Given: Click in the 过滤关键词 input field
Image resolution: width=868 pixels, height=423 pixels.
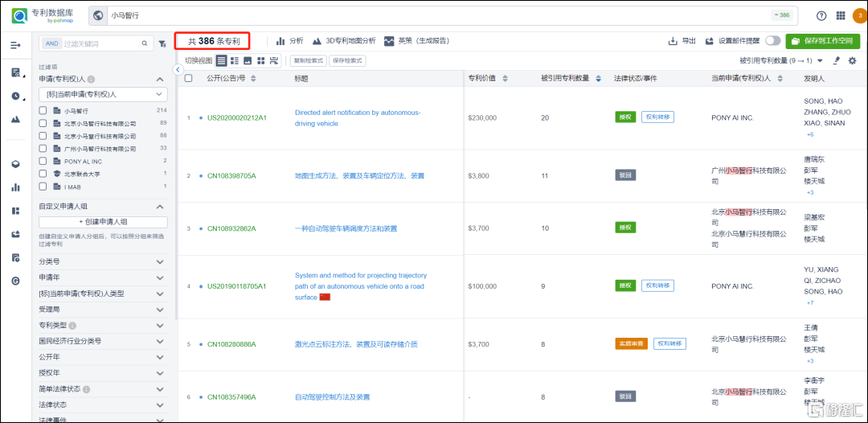Looking at the screenshot, I should click(x=100, y=43).
